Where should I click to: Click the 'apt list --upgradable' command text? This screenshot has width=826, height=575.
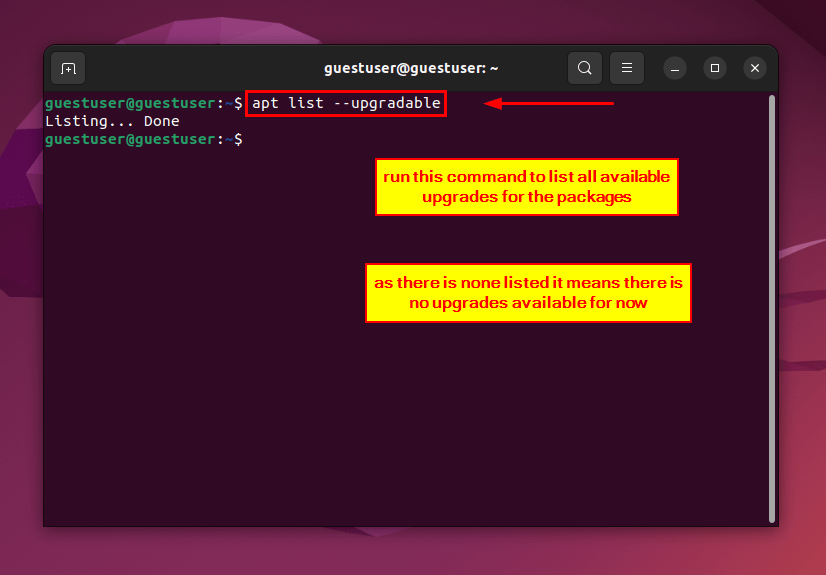point(346,103)
